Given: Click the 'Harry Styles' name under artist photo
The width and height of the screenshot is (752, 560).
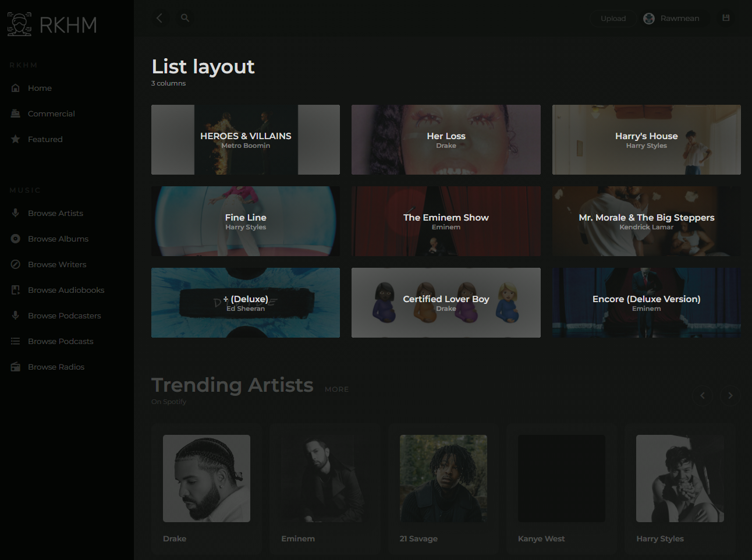Looking at the screenshot, I should tap(660, 538).
